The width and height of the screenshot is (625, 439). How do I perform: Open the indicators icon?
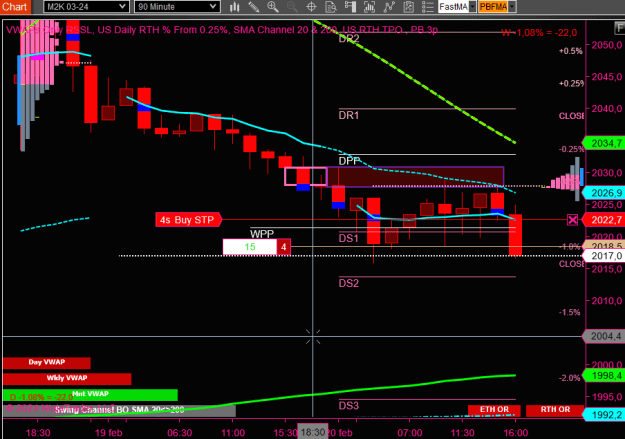pos(369,7)
